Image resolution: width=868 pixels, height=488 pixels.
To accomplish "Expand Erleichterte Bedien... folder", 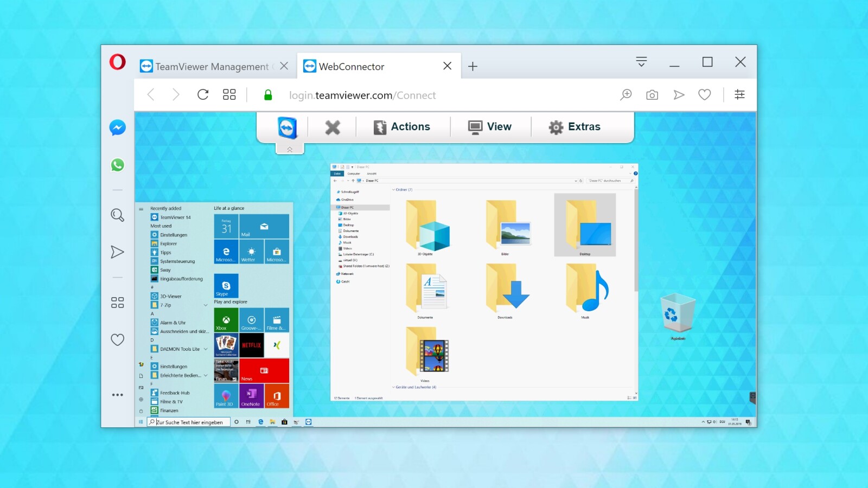I will point(206,375).
